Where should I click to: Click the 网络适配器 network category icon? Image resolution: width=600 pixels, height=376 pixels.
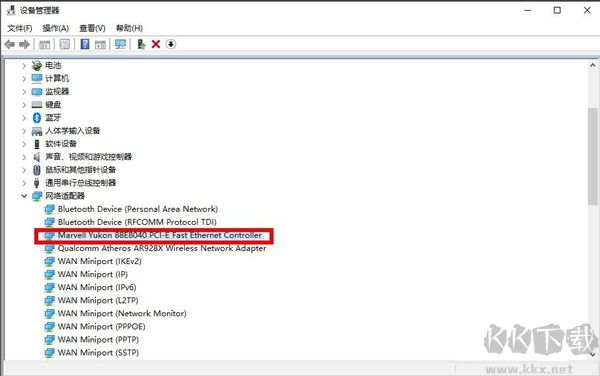[x=37, y=196]
